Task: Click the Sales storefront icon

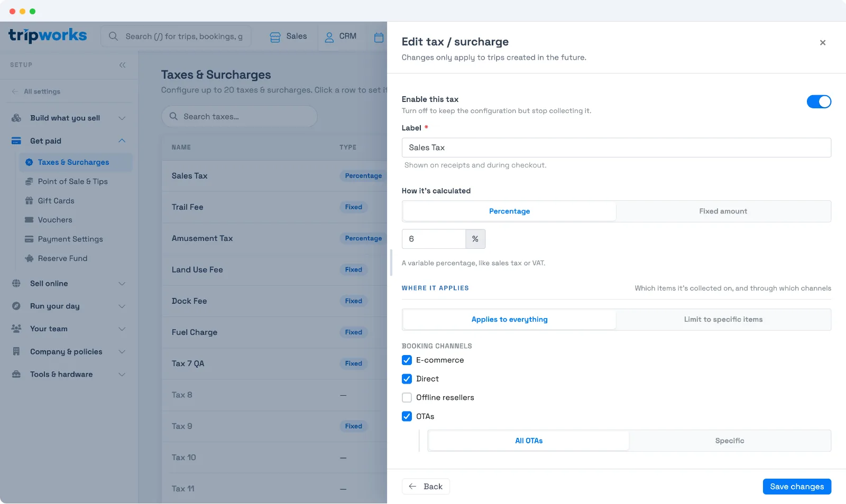Action: click(x=275, y=37)
